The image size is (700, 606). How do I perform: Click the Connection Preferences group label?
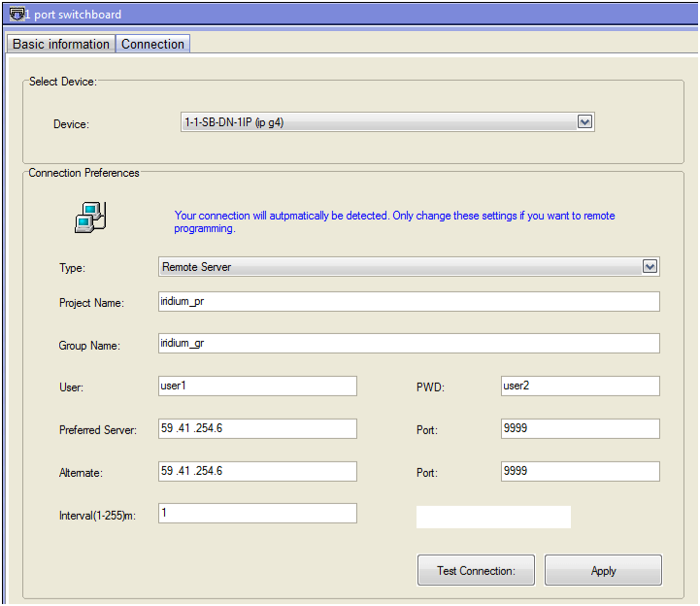[x=83, y=173]
